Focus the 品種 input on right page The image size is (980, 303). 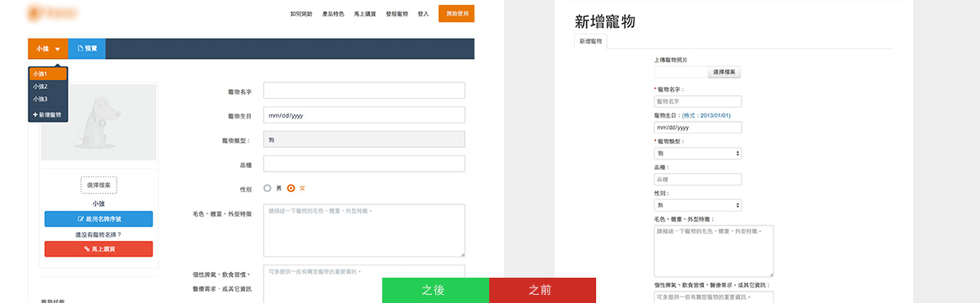pyautogui.click(x=697, y=179)
